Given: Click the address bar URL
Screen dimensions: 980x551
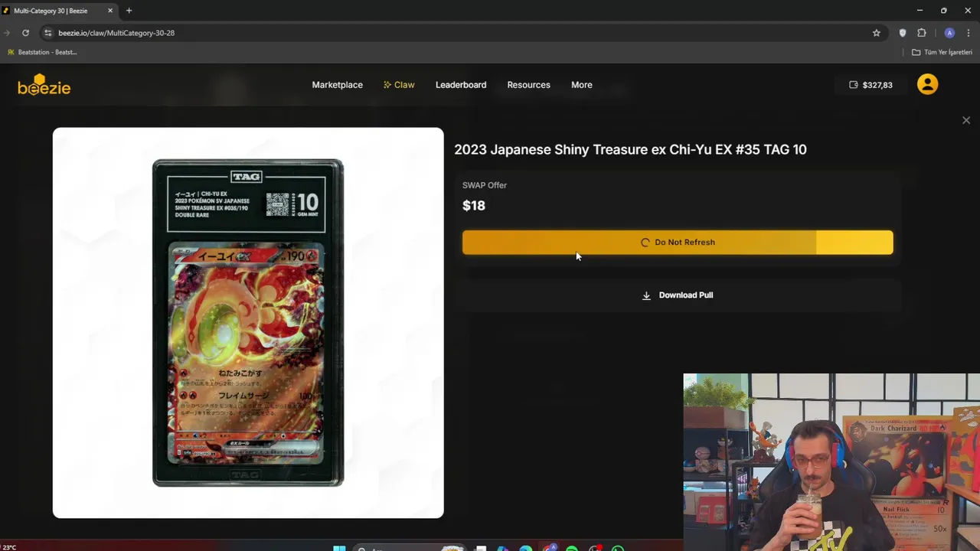Looking at the screenshot, I should coord(116,33).
